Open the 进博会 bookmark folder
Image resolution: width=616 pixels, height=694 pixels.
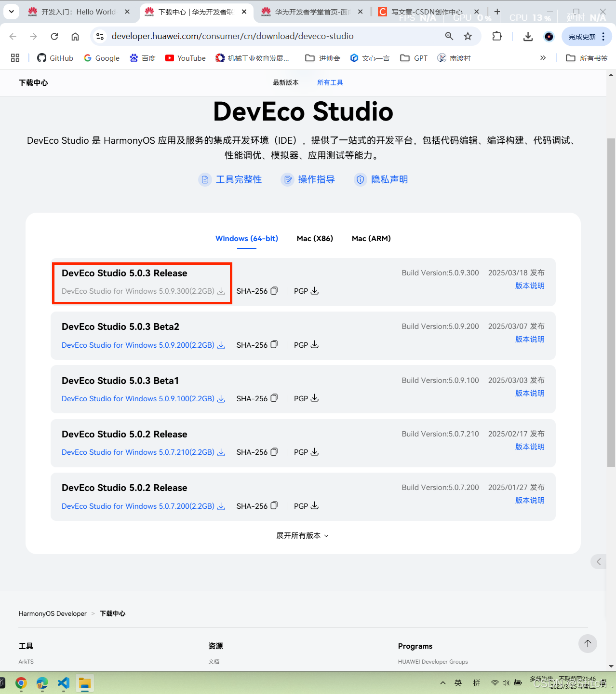[322, 58]
